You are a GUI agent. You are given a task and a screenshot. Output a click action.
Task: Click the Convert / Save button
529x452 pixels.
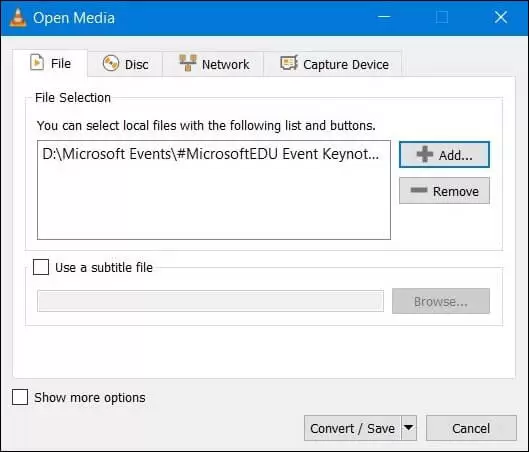[353, 428]
